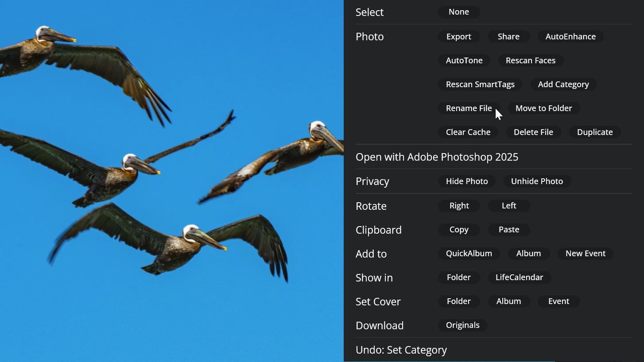Duplicate the photo
Screen dimensions: 644x362
(595, 132)
